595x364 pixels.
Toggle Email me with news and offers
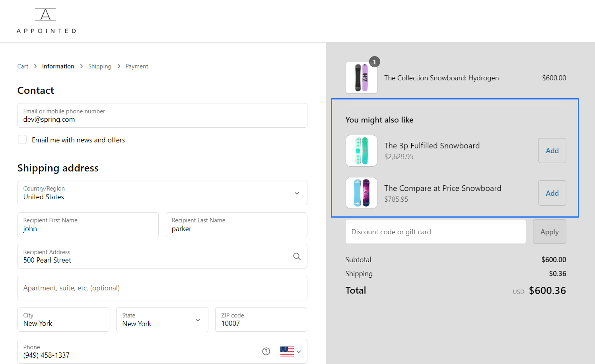pyautogui.click(x=22, y=140)
